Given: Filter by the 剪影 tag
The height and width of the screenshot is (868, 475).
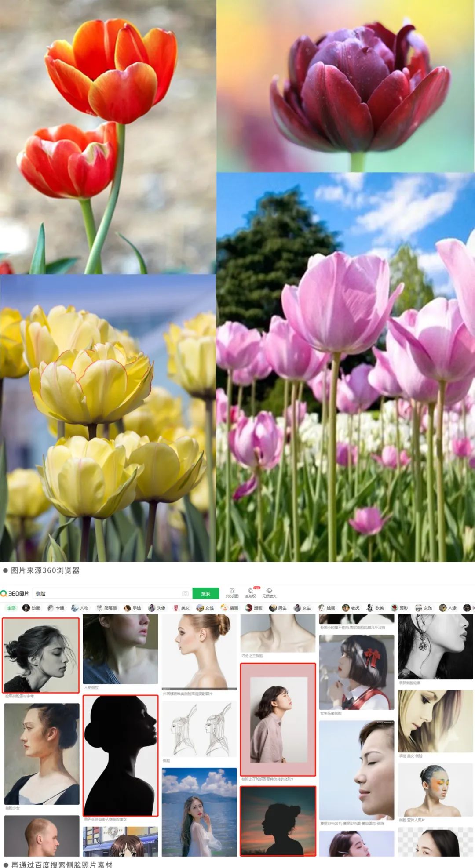Looking at the screenshot, I should point(400,608).
